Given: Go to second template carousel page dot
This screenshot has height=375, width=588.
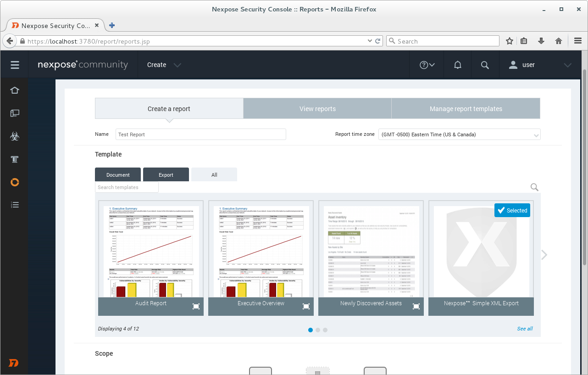Looking at the screenshot, I should click(x=318, y=330).
